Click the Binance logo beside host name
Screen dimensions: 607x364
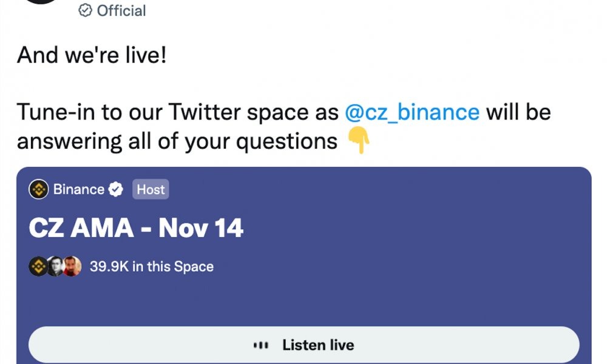click(x=39, y=189)
